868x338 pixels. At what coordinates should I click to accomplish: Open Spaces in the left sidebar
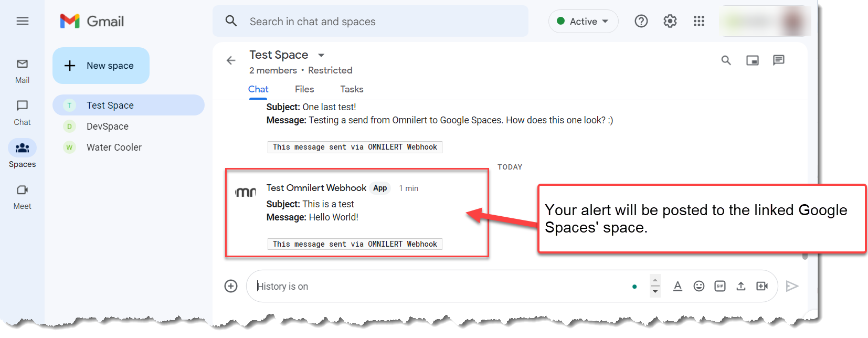point(22,154)
